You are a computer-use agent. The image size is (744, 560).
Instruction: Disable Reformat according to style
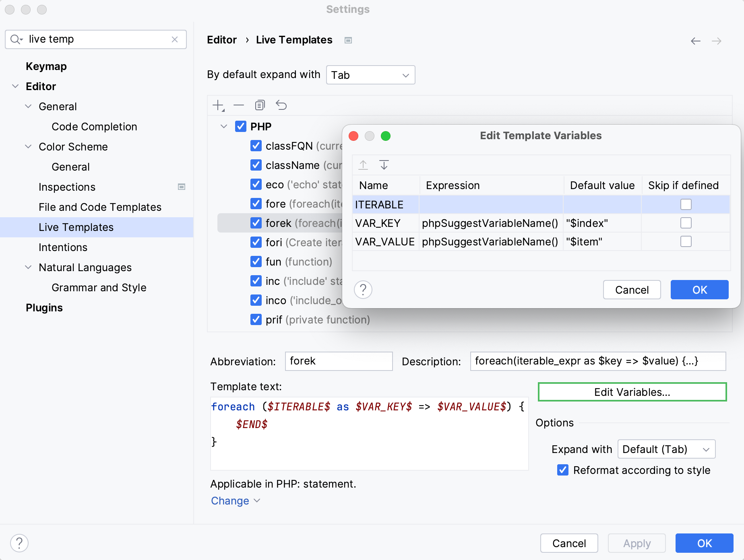coord(562,470)
